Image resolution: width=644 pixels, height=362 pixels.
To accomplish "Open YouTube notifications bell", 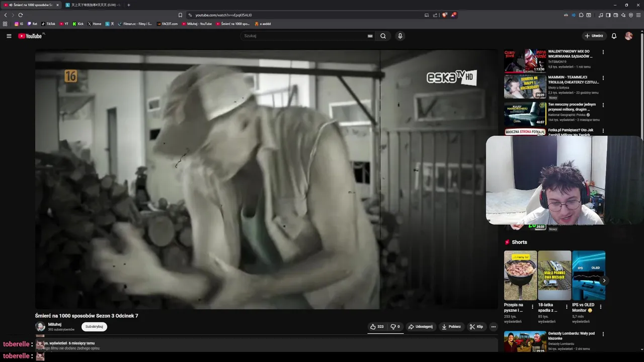I will (x=614, y=36).
